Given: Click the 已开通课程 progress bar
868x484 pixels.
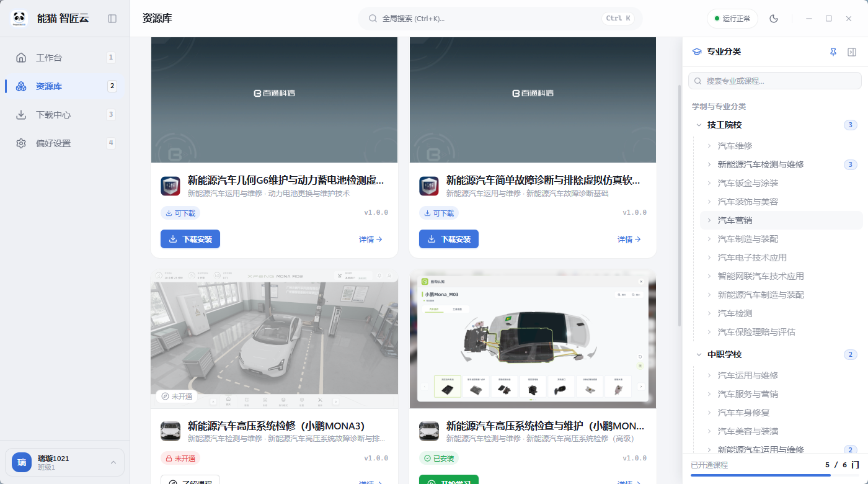Looking at the screenshot, I should pyautogui.click(x=775, y=475).
